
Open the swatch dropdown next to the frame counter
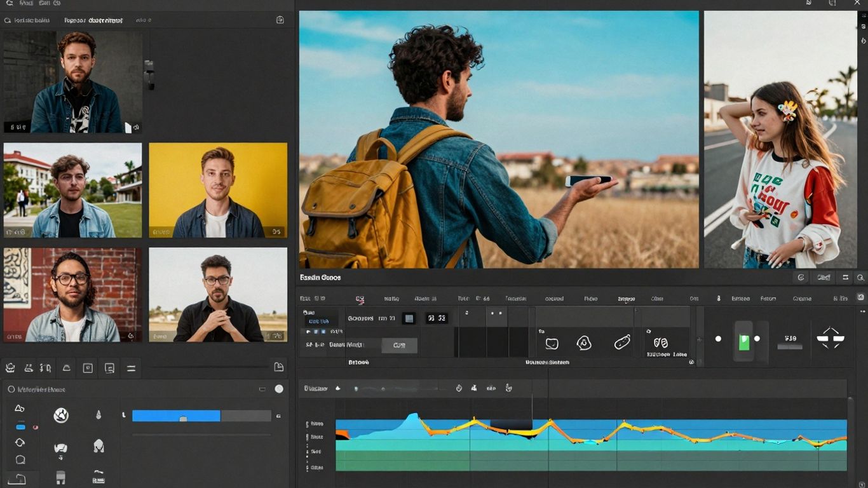pos(409,318)
